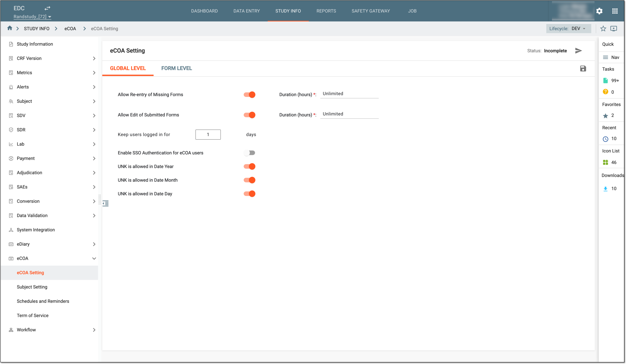Expand the Adjudication section chevron
Image resolution: width=626 pixels, height=364 pixels.
point(94,172)
